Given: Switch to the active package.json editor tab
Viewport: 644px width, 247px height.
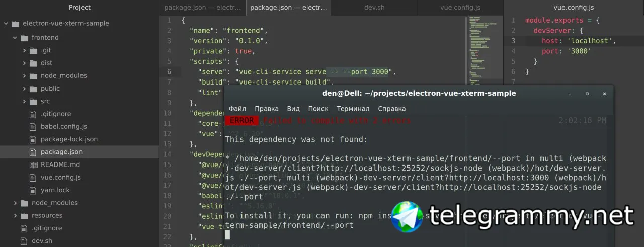Looking at the screenshot, I should click(x=288, y=8).
